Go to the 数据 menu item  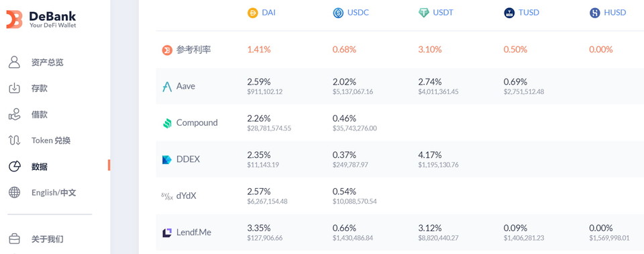(40, 167)
